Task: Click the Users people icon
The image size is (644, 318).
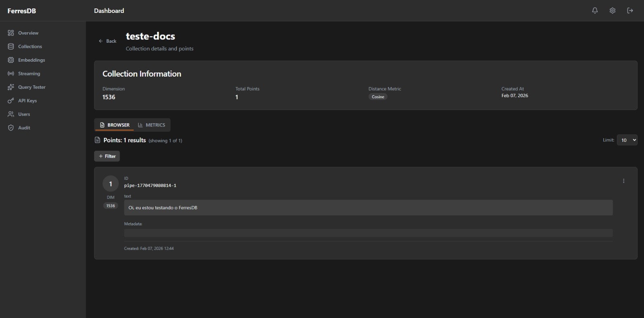Action: tap(11, 114)
